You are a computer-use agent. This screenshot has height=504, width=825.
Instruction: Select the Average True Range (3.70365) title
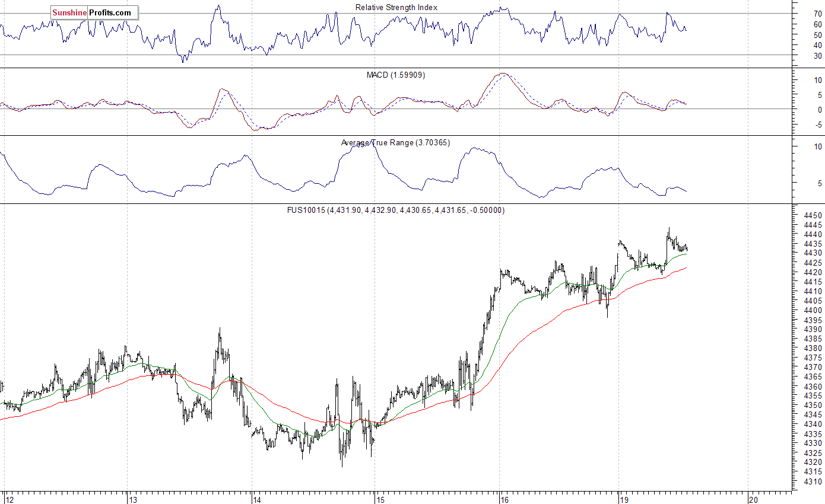point(395,142)
